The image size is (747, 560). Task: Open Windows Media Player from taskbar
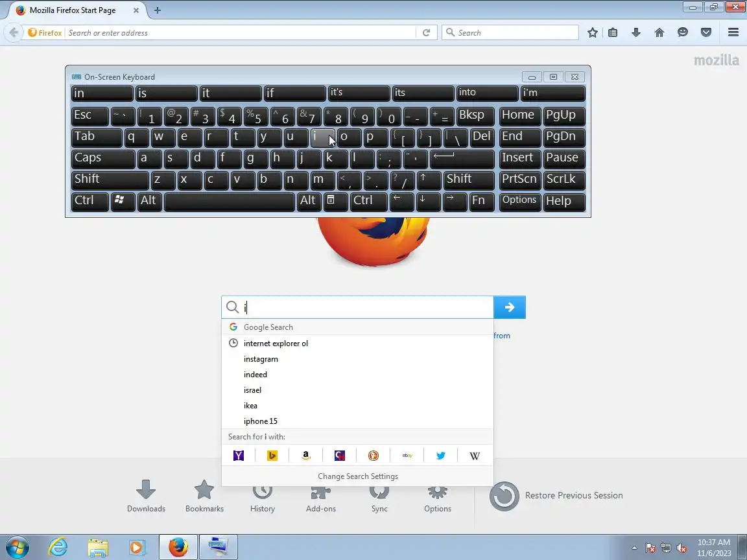click(x=137, y=547)
